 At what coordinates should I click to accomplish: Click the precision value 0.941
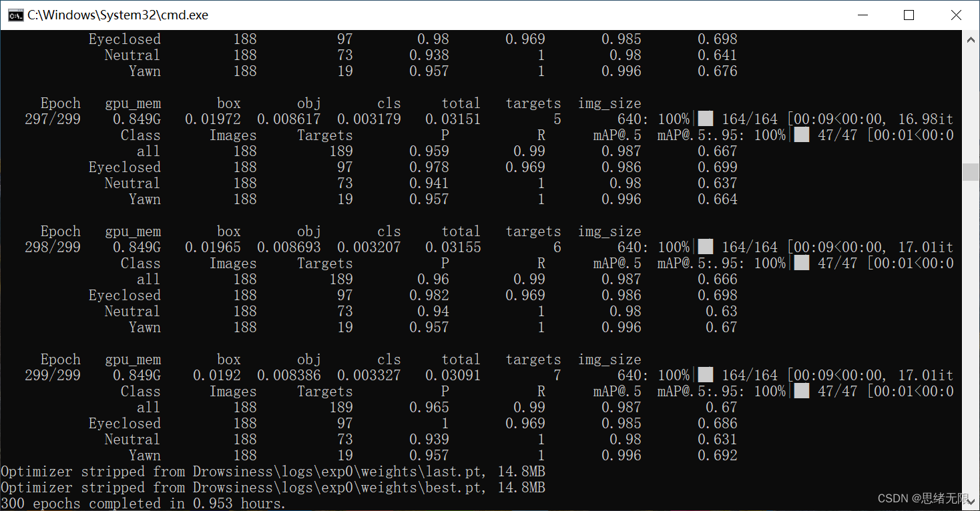click(429, 183)
